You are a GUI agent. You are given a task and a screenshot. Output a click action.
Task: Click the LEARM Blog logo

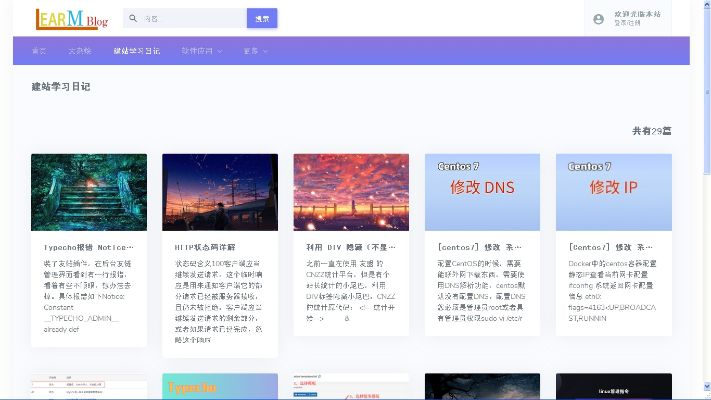pyautogui.click(x=72, y=18)
